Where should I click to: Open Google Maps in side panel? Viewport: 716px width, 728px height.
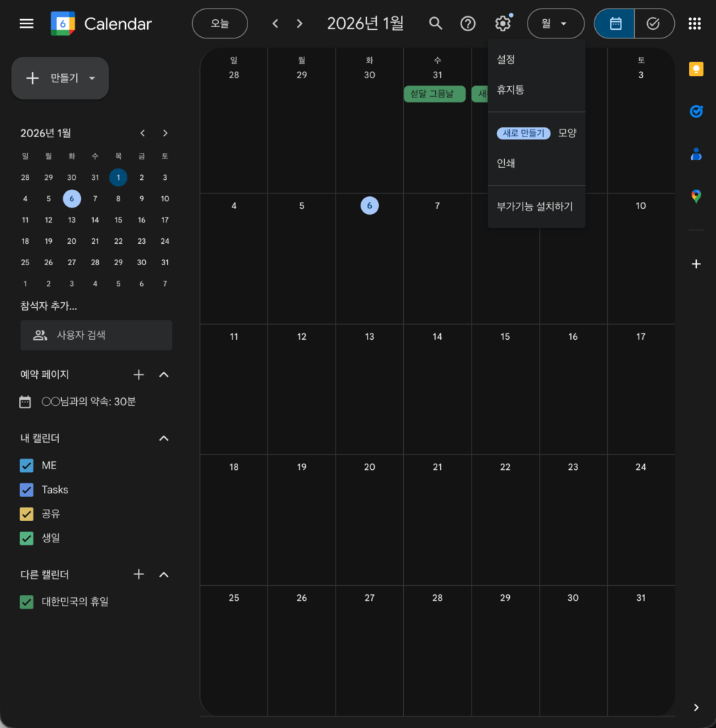[x=696, y=196]
